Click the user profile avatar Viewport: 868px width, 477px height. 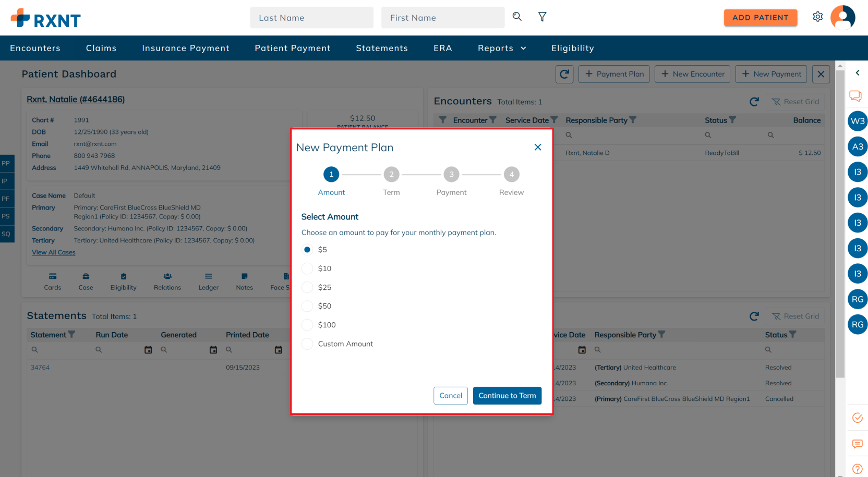842,17
